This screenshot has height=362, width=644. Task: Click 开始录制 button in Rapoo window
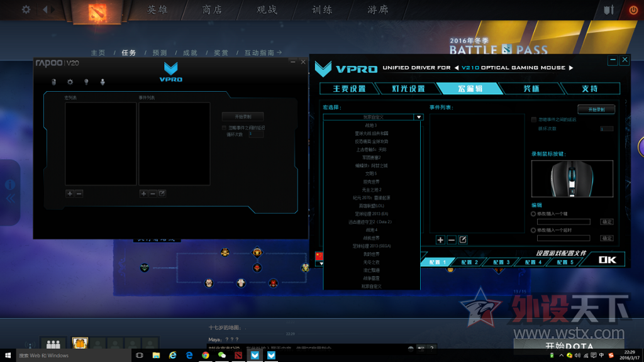pyautogui.click(x=243, y=116)
